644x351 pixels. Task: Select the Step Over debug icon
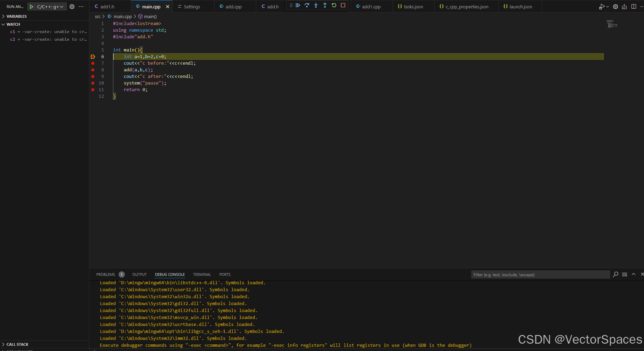[x=307, y=5]
